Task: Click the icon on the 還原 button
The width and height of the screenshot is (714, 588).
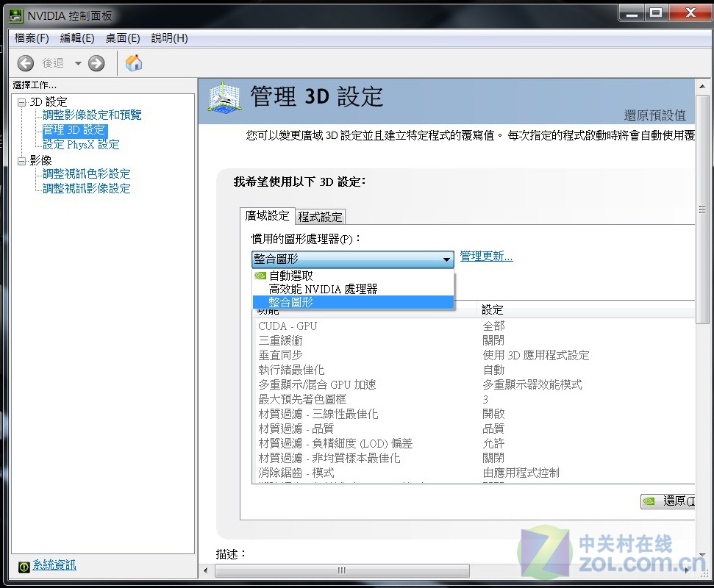Action: (x=650, y=501)
